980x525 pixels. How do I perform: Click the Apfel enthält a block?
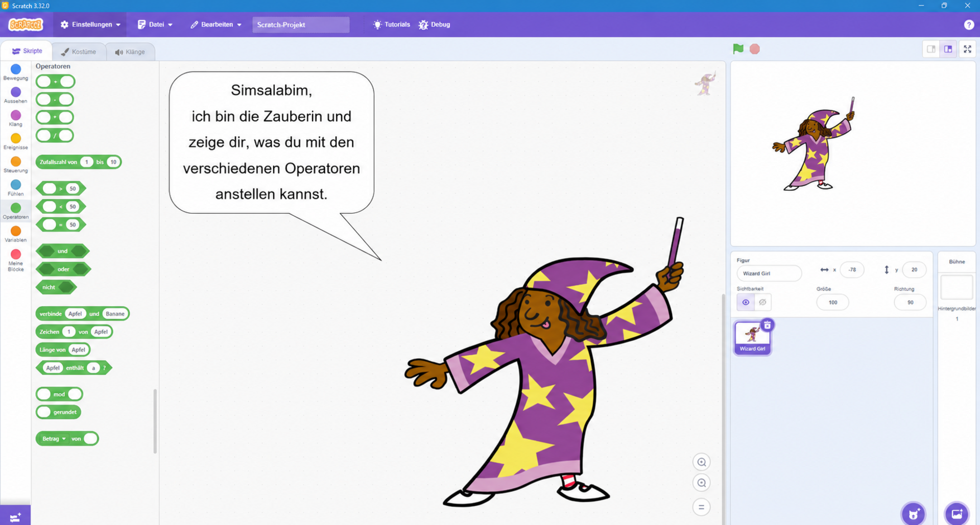pos(75,368)
